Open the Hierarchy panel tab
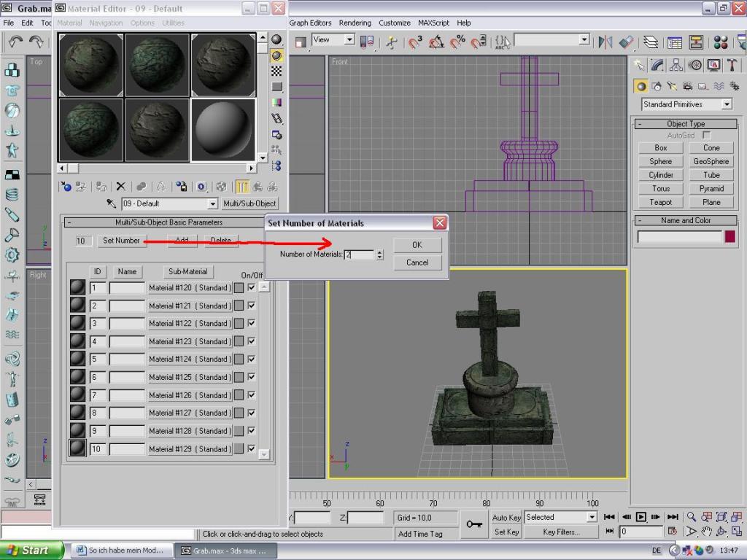The width and height of the screenshot is (747, 560). click(676, 65)
